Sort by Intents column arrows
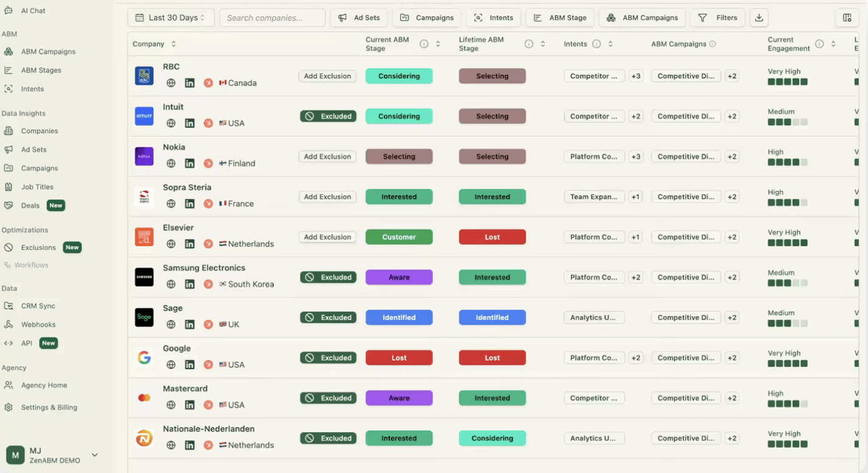Screen dimensions: 868x473 point(610,44)
